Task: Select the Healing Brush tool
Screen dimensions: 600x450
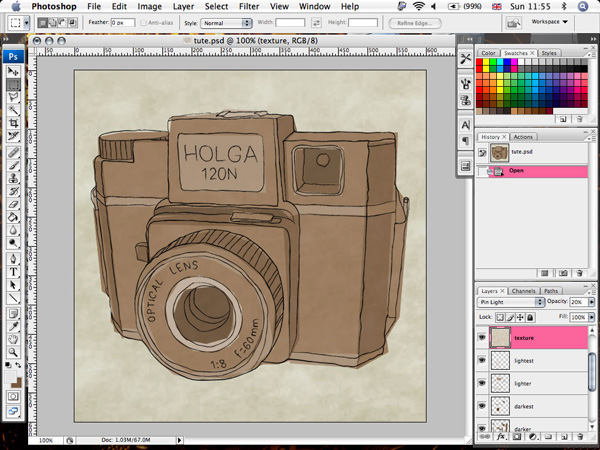Action: [x=13, y=153]
